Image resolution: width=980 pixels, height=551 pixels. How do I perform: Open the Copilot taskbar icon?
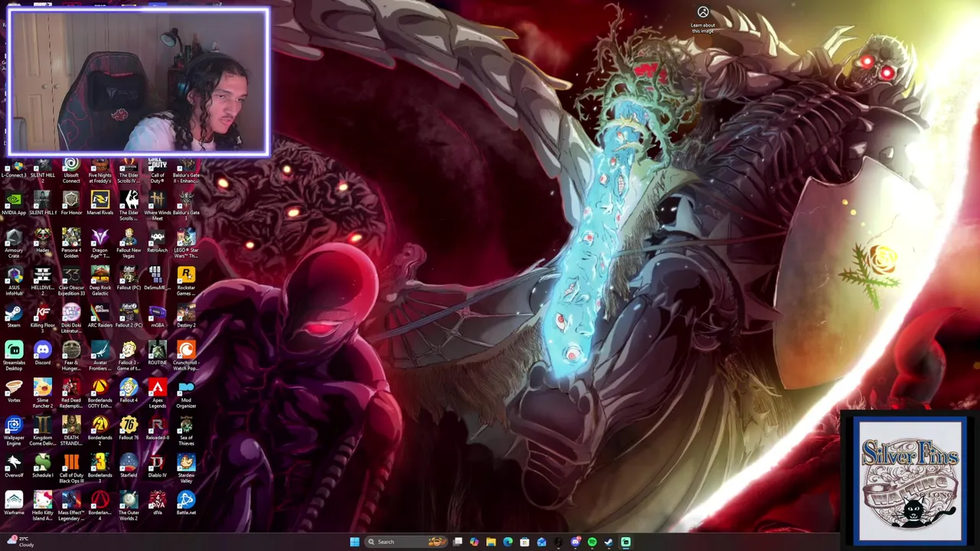(474, 542)
